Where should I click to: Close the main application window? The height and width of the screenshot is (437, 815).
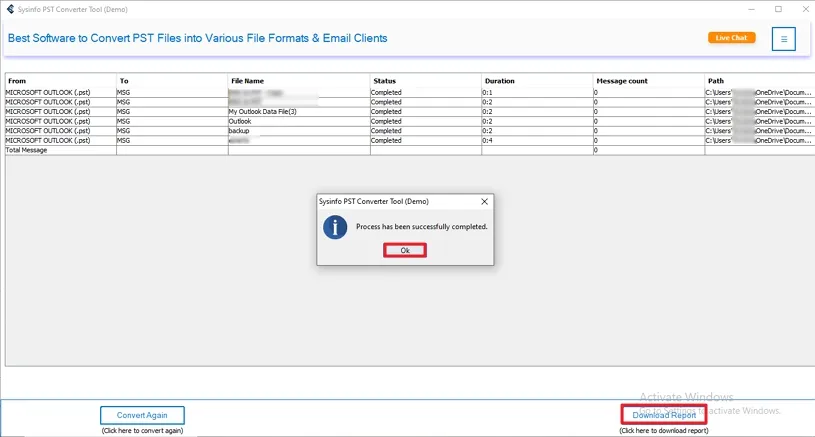(x=805, y=9)
